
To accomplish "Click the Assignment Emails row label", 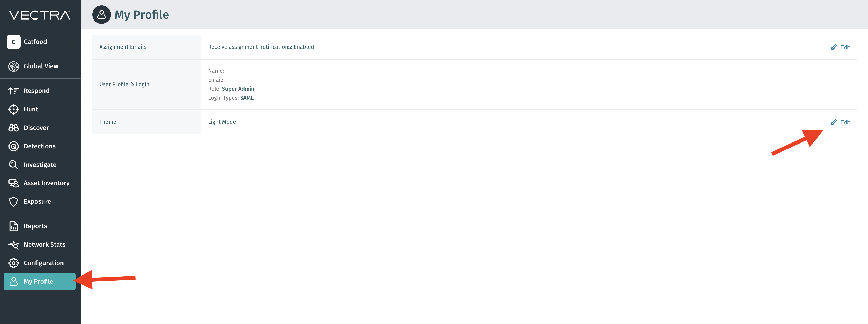I will pos(123,47).
